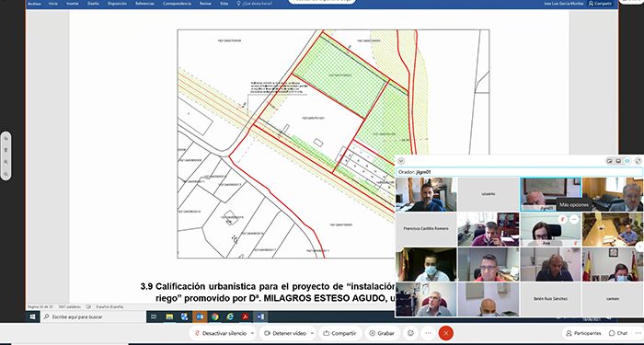Click the more options circle icon on Ana's tile
Image resolution: width=644 pixels, height=345 pixels.
point(574,219)
